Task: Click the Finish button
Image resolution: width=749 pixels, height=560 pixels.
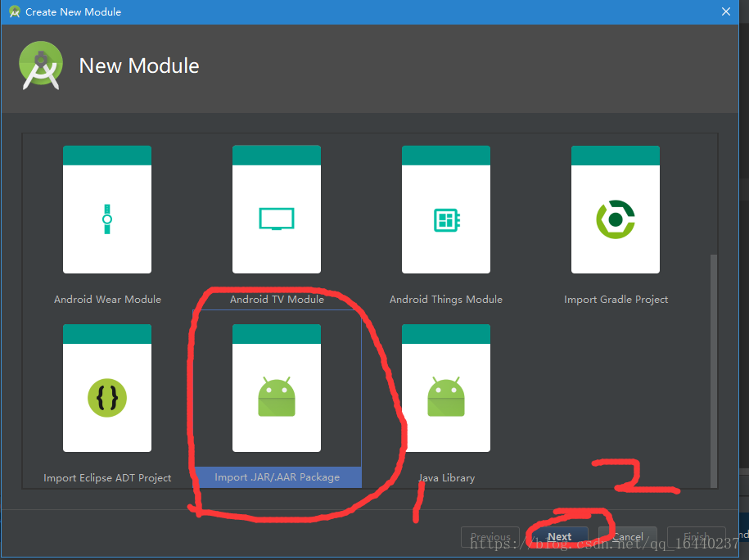Action: point(697,536)
